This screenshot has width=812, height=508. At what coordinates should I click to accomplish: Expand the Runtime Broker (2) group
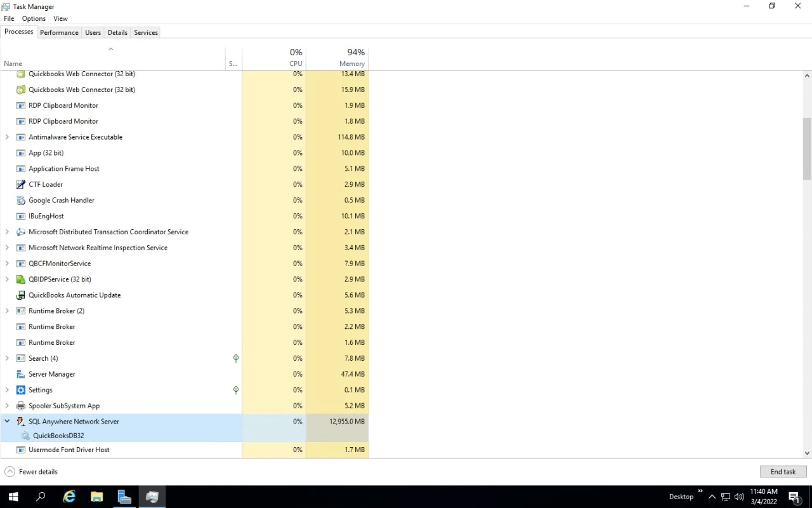coord(7,311)
